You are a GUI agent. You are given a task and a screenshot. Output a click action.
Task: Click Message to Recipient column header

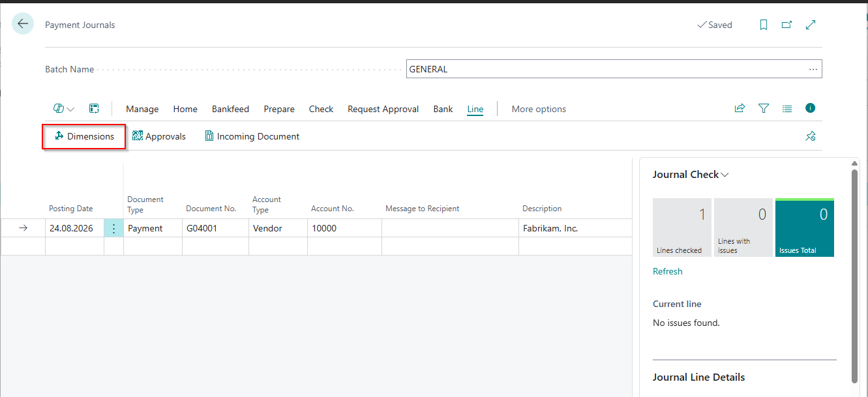pos(423,209)
